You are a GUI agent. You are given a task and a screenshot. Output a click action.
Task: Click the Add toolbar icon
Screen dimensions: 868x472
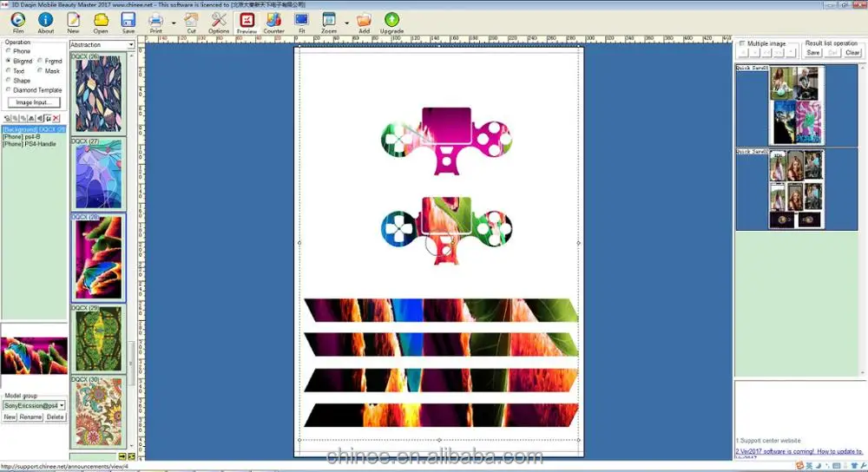[364, 23]
